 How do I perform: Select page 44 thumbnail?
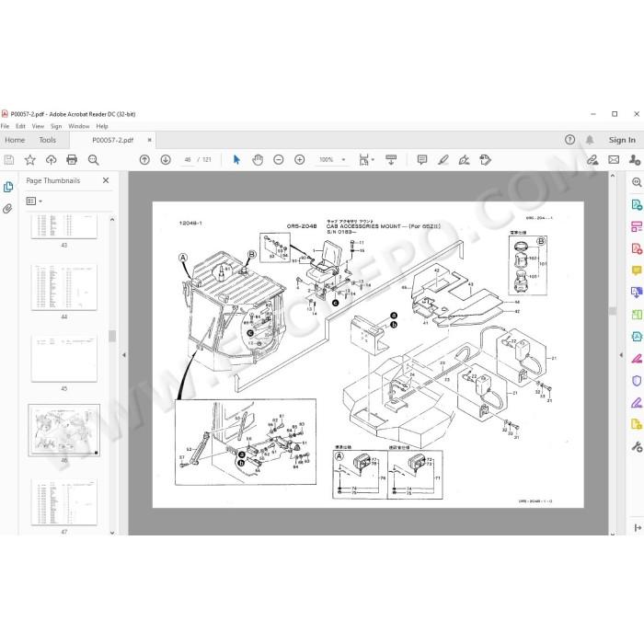point(64,287)
